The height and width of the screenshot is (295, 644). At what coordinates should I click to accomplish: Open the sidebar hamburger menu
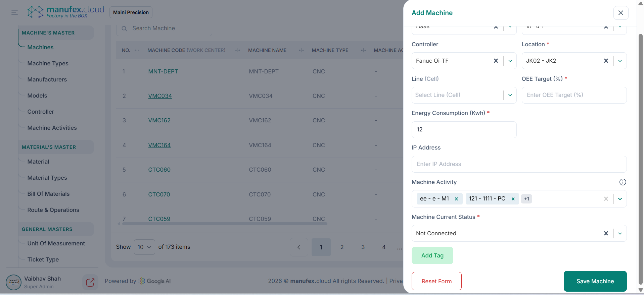pyautogui.click(x=14, y=12)
